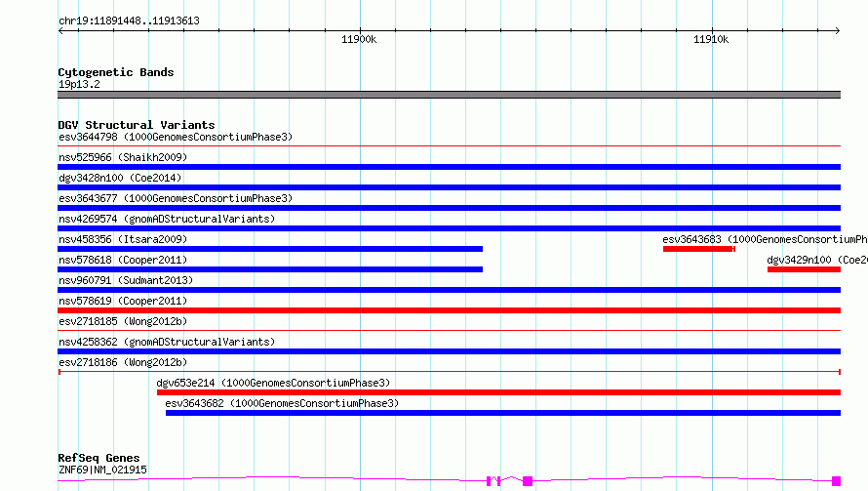Click the blue bar under nsv4258362
This screenshot has height=491, width=868.
[x=449, y=351]
